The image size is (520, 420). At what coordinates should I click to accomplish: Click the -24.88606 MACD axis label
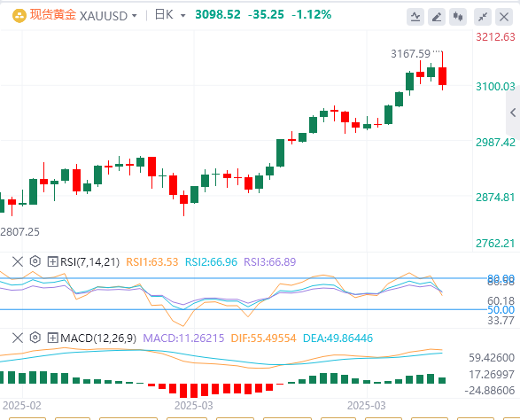click(490, 390)
